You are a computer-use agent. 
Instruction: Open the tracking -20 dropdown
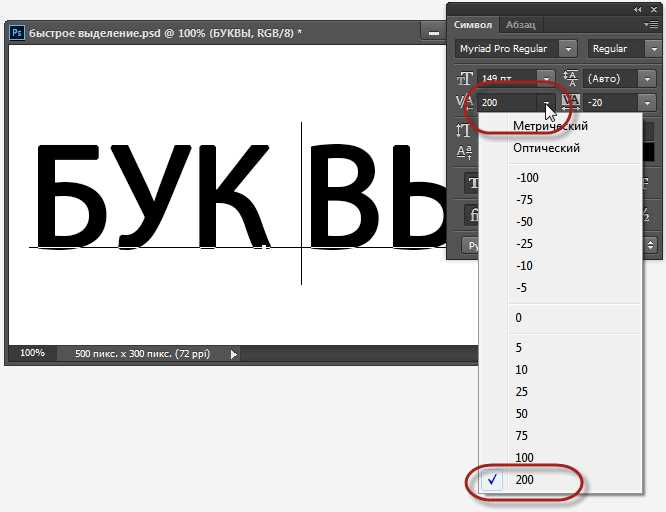point(647,102)
